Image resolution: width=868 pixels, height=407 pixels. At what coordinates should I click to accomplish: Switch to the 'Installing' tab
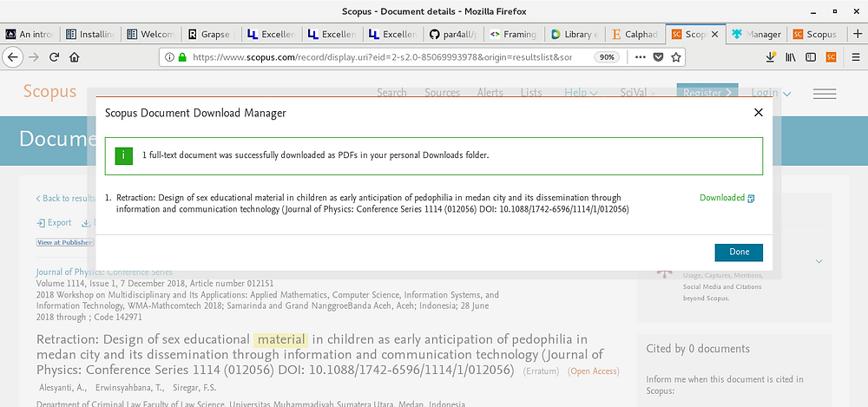(90, 35)
